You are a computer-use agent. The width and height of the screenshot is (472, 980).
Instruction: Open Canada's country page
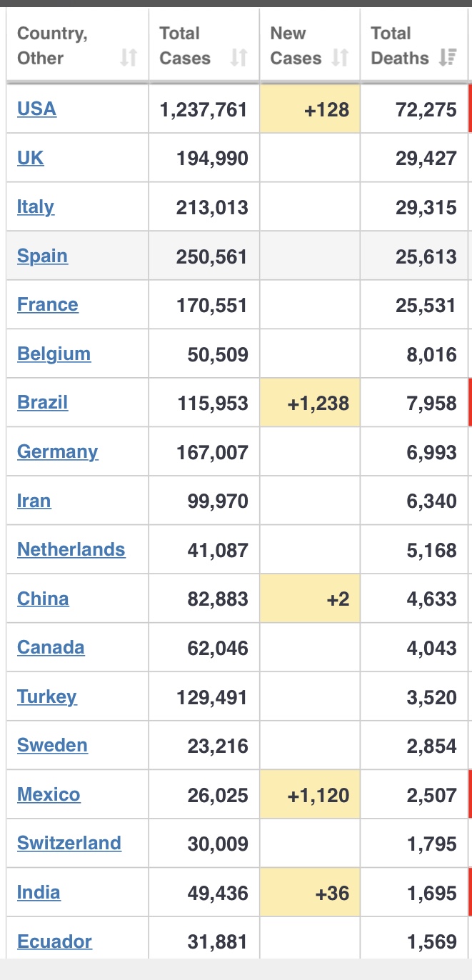coord(51,648)
